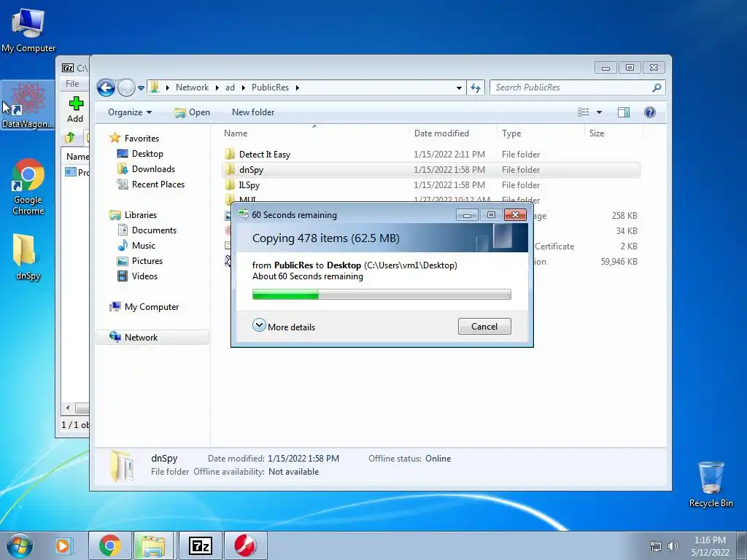This screenshot has height=560, width=747.
Task: Open red swoosh app in taskbar
Action: (x=245, y=545)
